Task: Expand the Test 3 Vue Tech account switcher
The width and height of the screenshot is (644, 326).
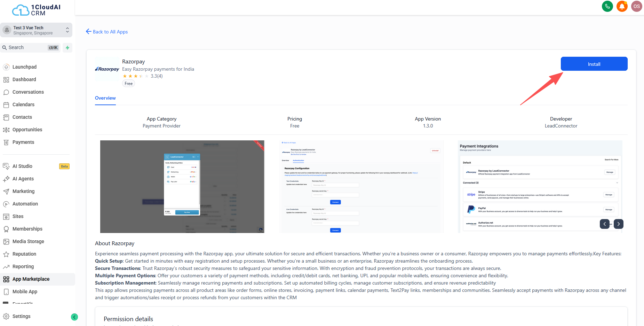Action: (36, 30)
